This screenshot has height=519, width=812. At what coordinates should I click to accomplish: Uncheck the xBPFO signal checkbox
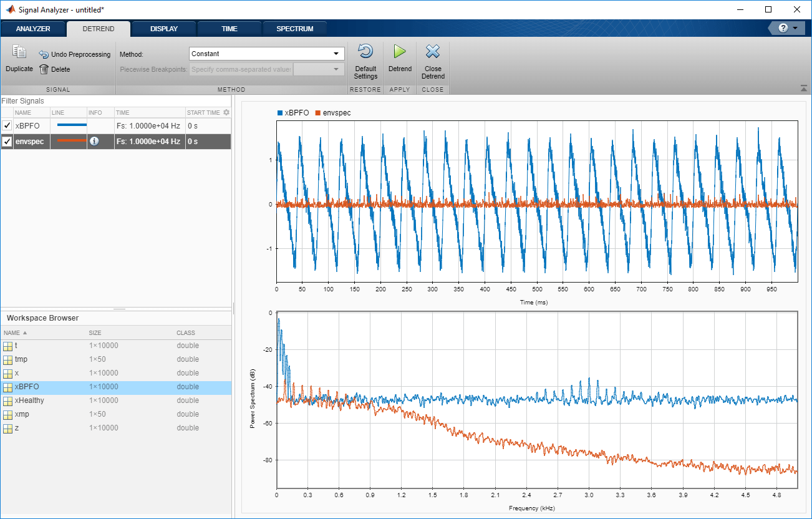click(7, 125)
